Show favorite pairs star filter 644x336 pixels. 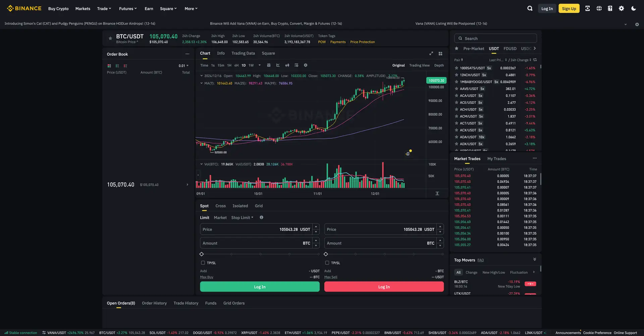tap(457, 49)
